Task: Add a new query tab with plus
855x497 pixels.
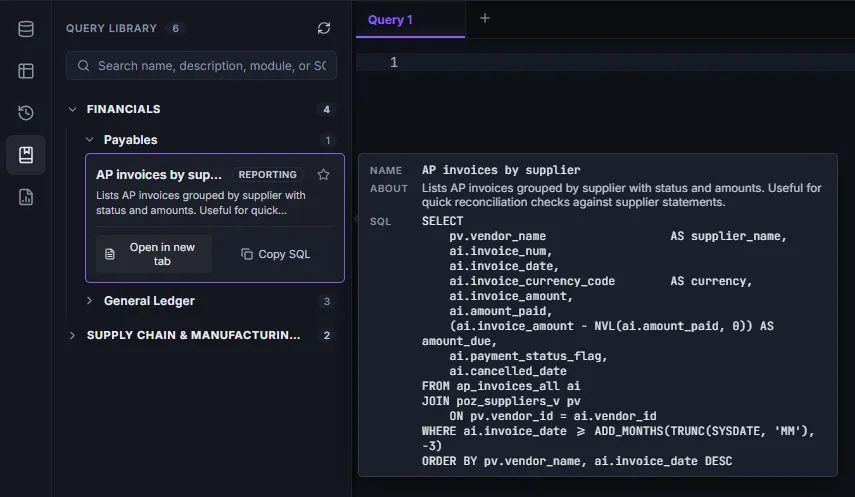Action: click(485, 19)
